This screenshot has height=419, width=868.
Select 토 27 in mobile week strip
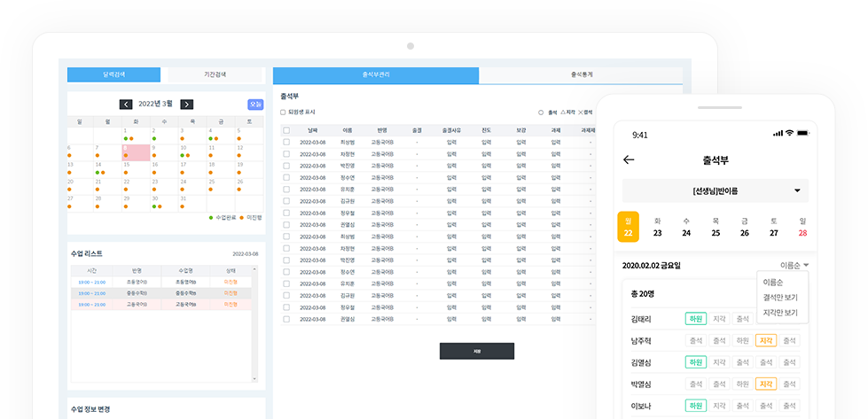coord(774,227)
